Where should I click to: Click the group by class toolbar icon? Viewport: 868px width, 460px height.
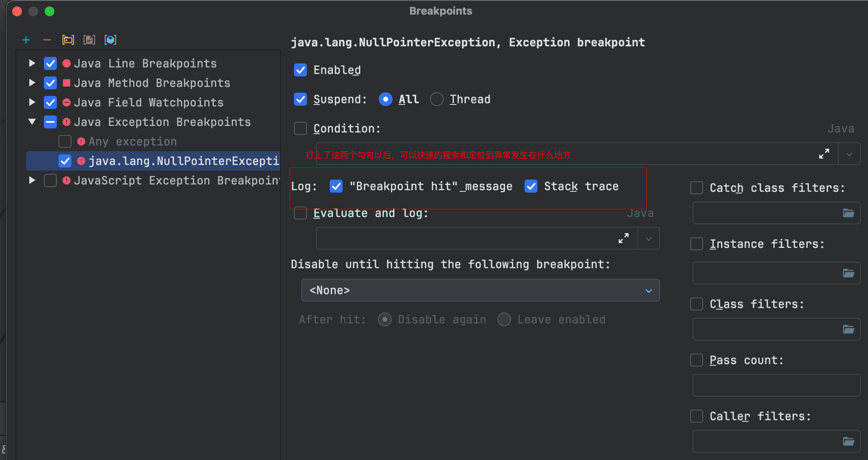(110, 40)
